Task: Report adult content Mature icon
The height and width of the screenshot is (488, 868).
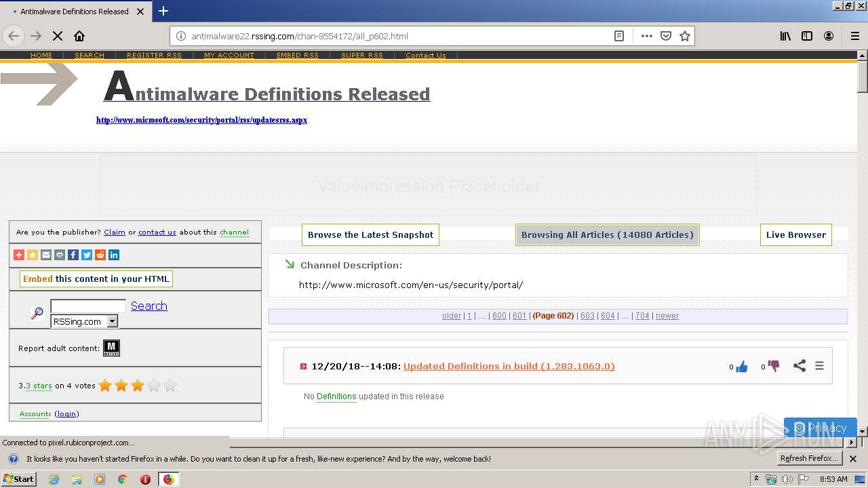Action: pos(111,348)
